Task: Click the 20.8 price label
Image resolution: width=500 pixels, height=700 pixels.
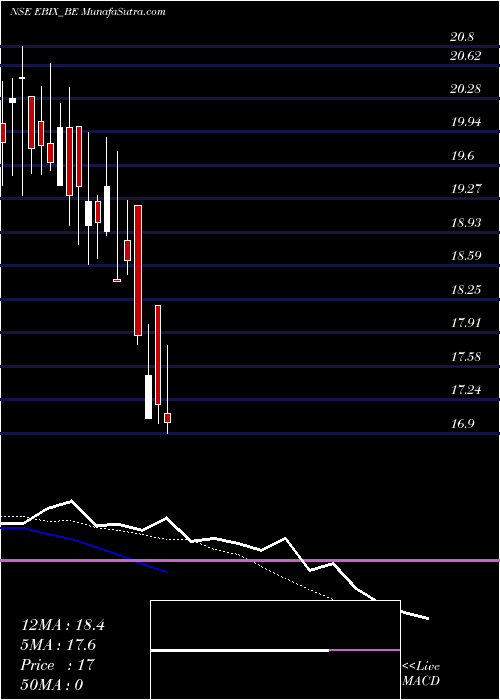Action: [x=462, y=38]
